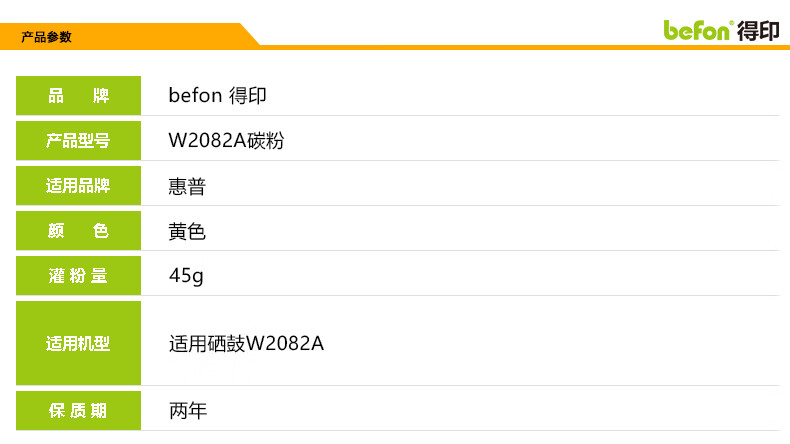Image resolution: width=790 pixels, height=444 pixels.
Task: Click the 产品参数 header tab
Action: [x=46, y=37]
